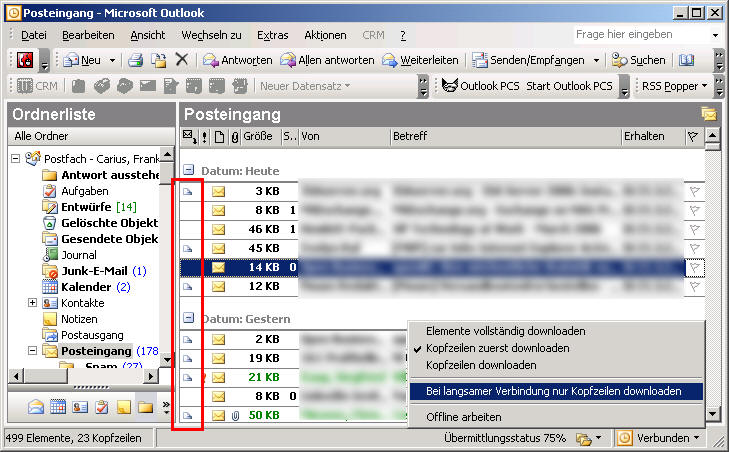The image size is (729, 452).
Task: Open Folder List icon in bottom navigation
Action: click(146, 407)
